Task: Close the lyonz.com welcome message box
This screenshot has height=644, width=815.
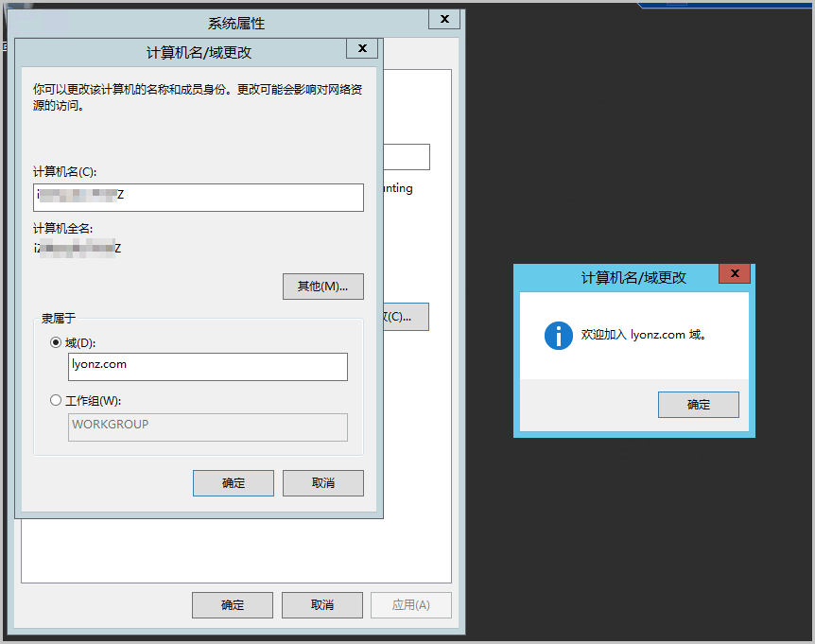Action: click(x=735, y=273)
